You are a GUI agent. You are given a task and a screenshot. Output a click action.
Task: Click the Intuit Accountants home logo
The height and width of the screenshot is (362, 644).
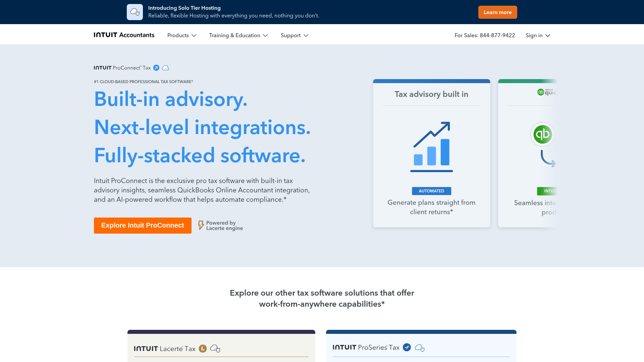[124, 35]
